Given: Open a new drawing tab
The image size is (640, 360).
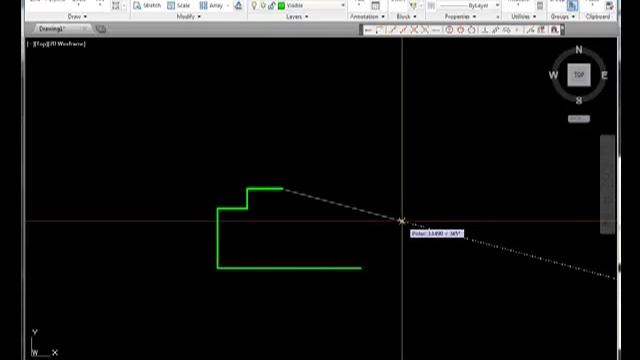Looking at the screenshot, I should pos(100,29).
